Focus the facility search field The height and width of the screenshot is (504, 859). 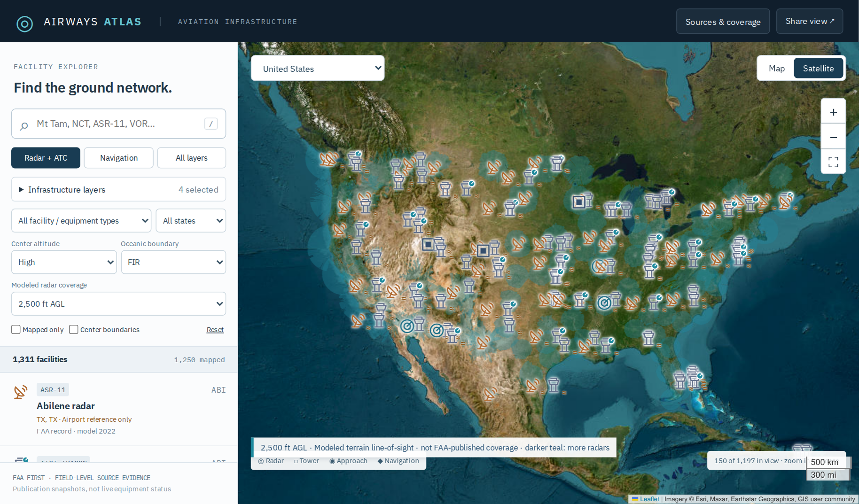pyautogui.click(x=118, y=124)
